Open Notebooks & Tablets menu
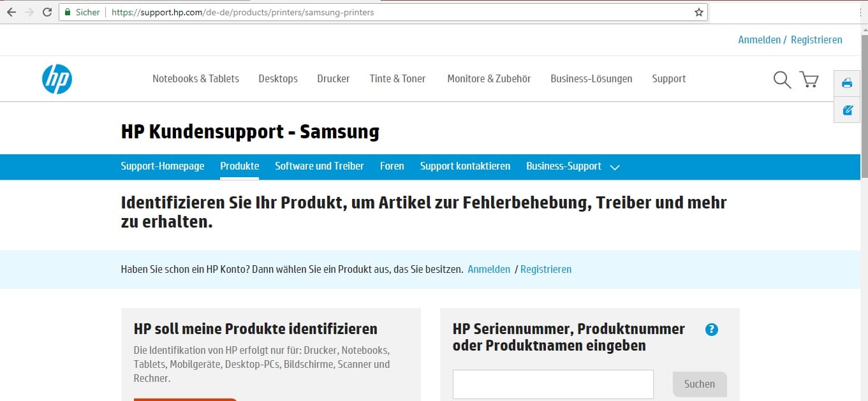Image resolution: width=868 pixels, height=401 pixels. tap(196, 78)
